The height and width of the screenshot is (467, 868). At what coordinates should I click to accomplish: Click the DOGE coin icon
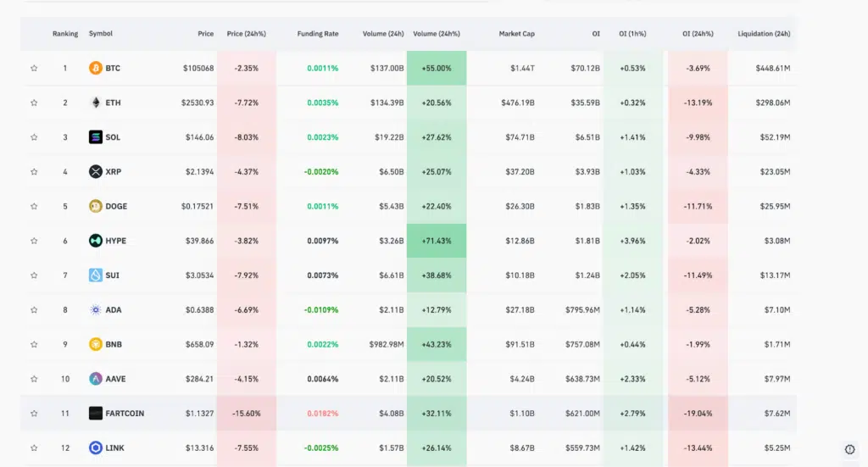tap(96, 206)
